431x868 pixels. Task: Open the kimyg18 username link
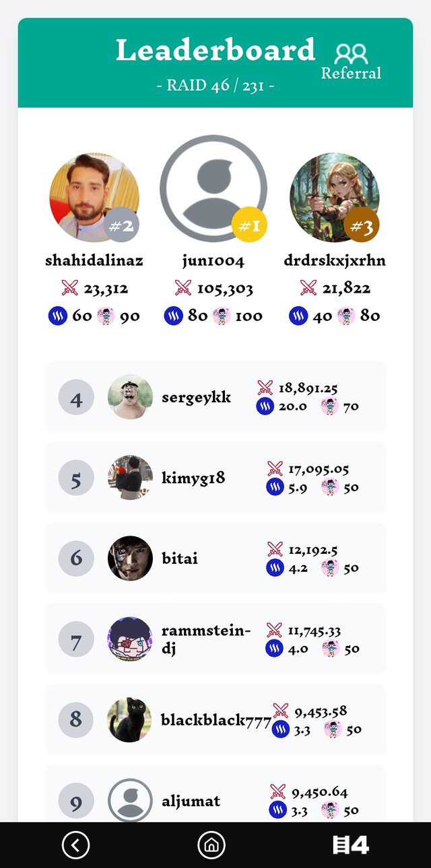coord(193,478)
